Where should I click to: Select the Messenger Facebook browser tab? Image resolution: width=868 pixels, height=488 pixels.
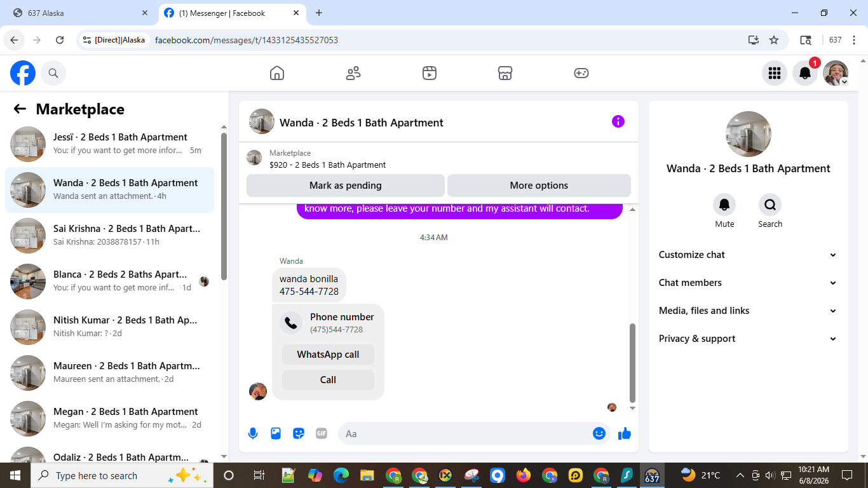tap(232, 13)
